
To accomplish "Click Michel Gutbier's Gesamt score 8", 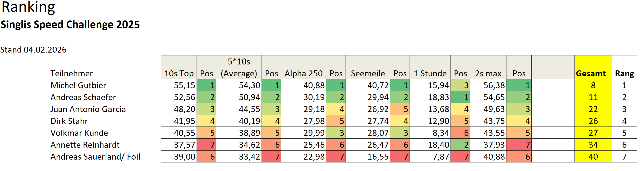I will point(593,86).
